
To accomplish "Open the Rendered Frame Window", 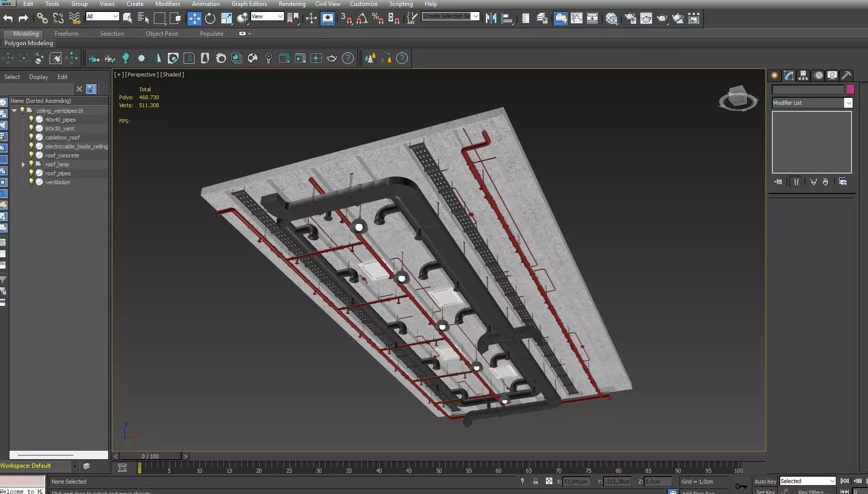I will (x=646, y=18).
